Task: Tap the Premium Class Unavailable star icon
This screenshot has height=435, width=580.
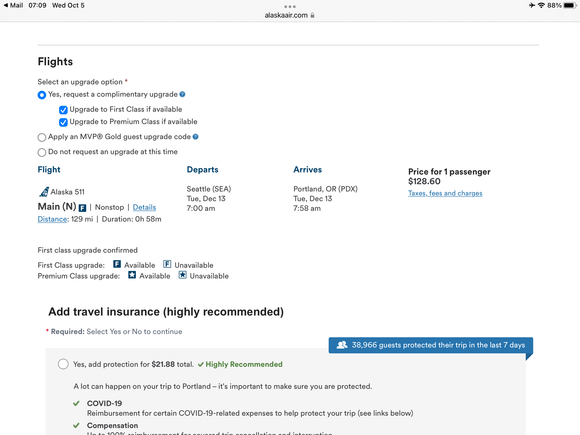Action: coord(182,275)
